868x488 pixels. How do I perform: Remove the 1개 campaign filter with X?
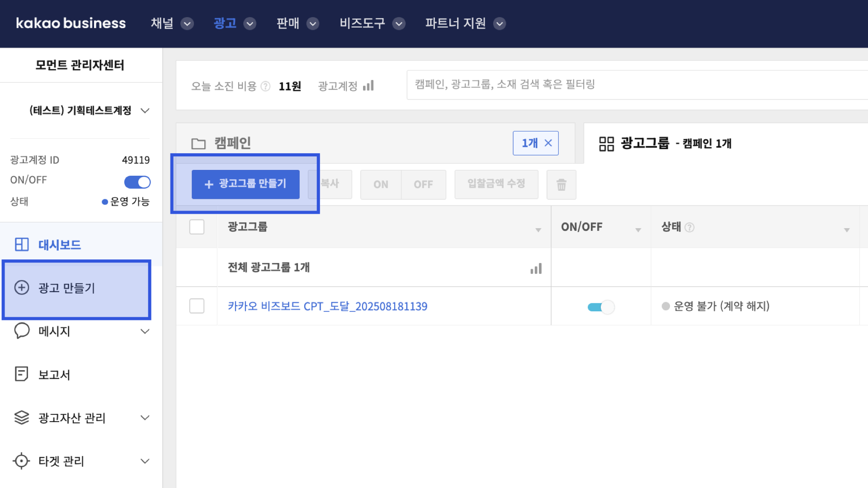[x=548, y=143]
